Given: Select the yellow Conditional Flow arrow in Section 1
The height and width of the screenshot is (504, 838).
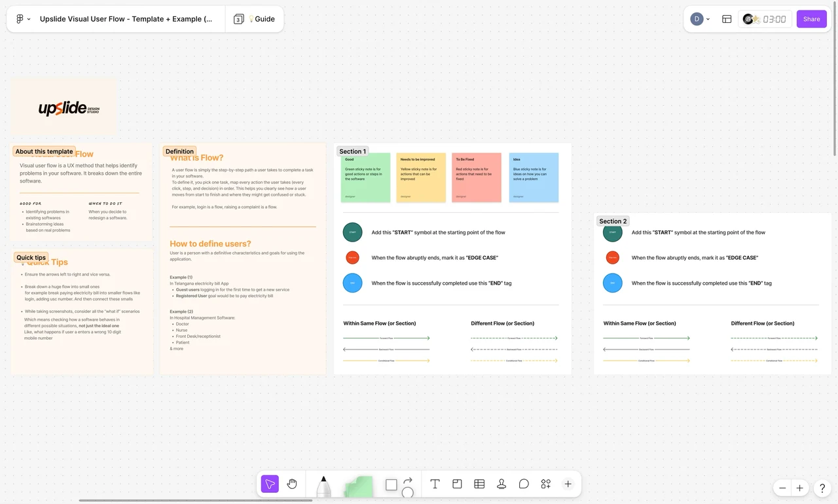Looking at the screenshot, I should (386, 361).
